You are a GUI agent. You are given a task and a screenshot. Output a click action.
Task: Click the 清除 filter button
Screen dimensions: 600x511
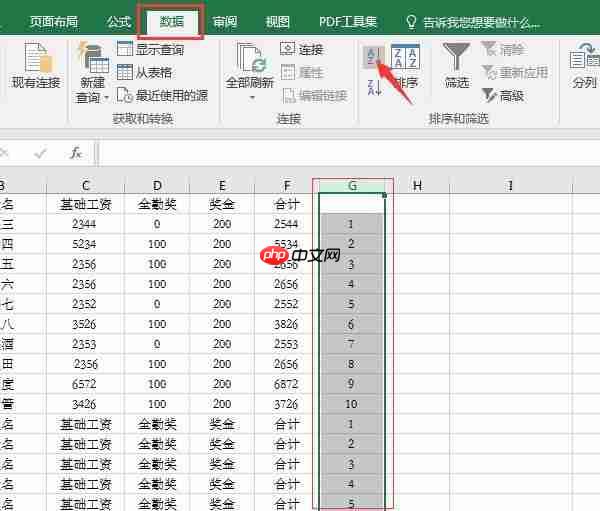click(x=505, y=49)
